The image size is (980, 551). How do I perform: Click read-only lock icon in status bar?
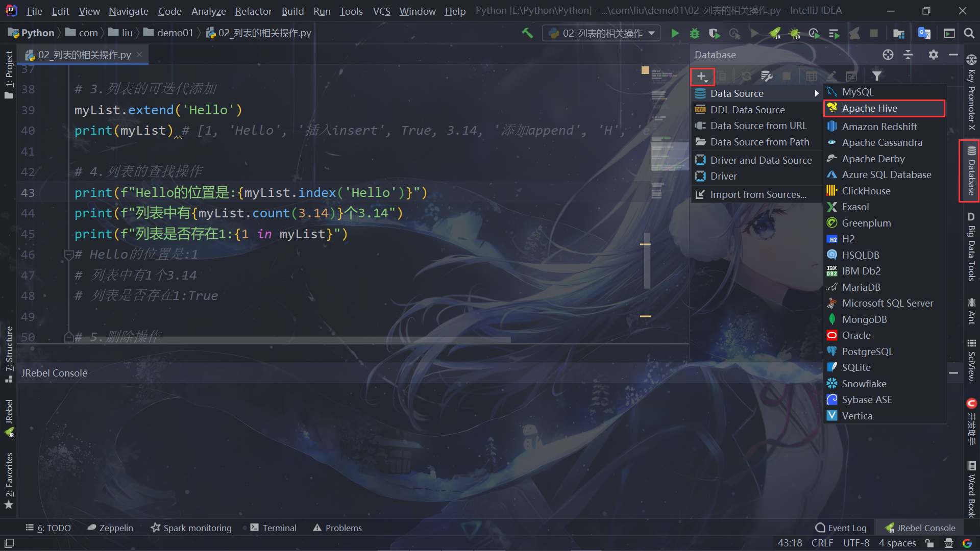point(929,543)
